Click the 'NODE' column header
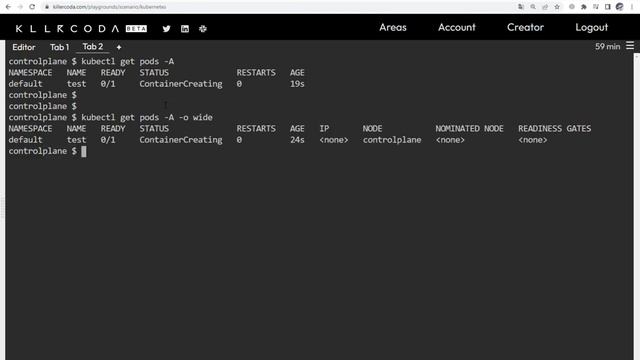The image size is (640, 360). [372, 129]
